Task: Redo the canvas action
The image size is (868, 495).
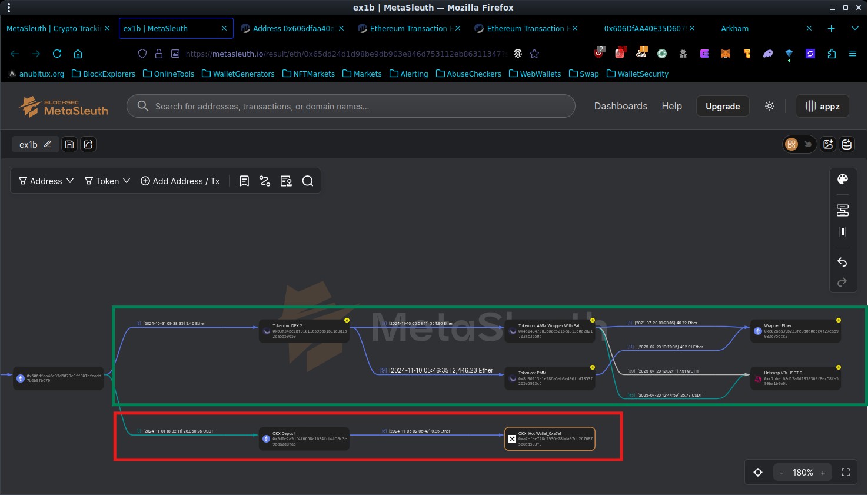Action: [842, 282]
